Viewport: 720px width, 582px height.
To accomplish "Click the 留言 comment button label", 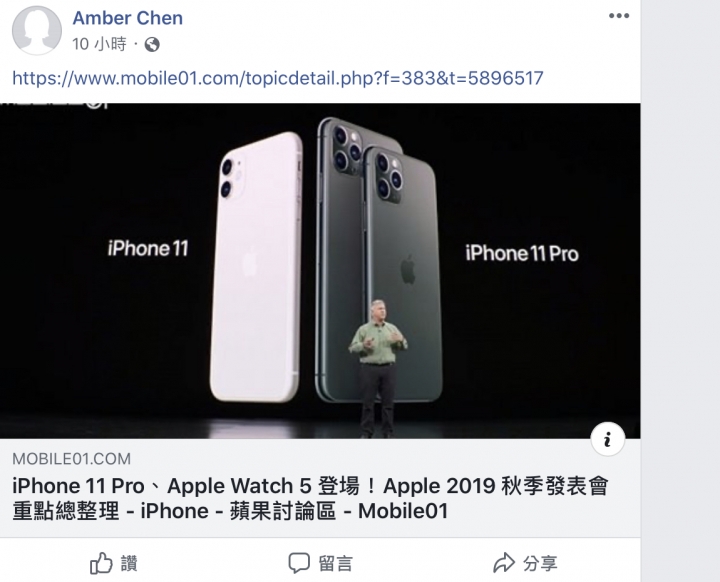I will [336, 563].
